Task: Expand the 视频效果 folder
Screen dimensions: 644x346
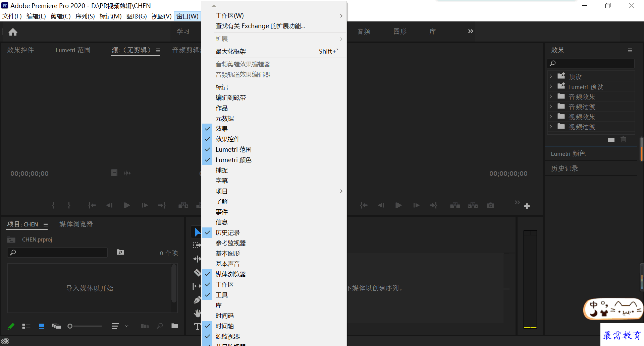Action: click(551, 117)
